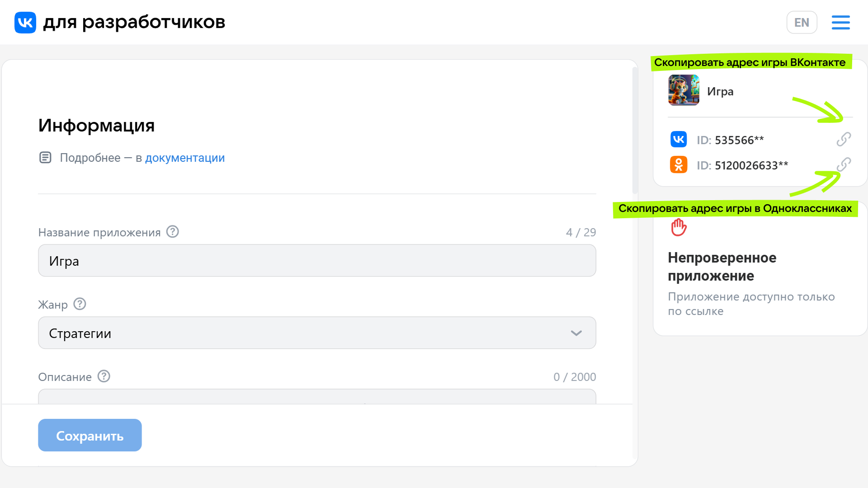This screenshot has width=868, height=488.
Task: Click the Название приложения input field
Action: (316, 261)
